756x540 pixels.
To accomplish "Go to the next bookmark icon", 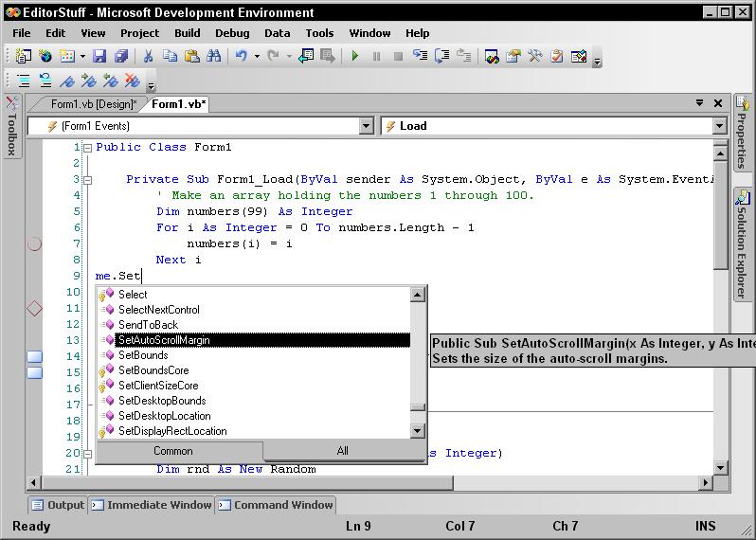I will tap(89, 80).
